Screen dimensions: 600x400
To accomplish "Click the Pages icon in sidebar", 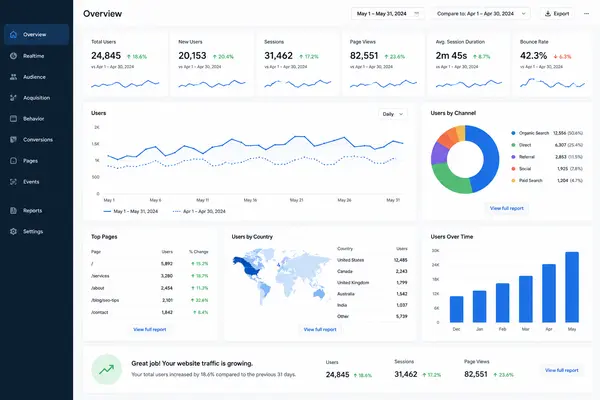I will pyautogui.click(x=13, y=161).
